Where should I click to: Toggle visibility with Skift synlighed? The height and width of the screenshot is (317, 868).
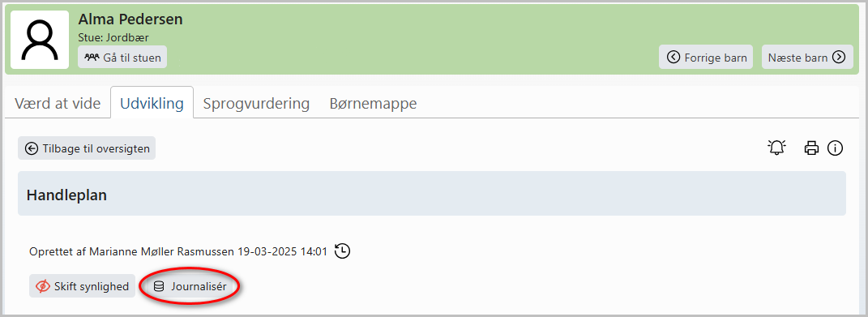(82, 286)
